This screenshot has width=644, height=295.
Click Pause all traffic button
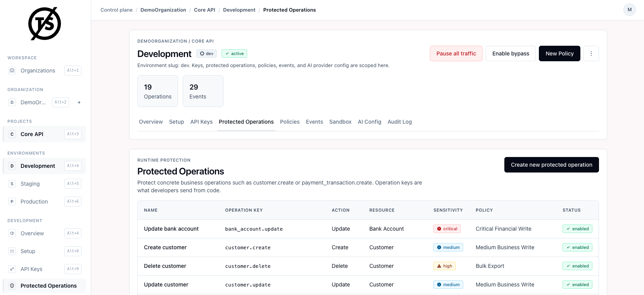(456, 53)
